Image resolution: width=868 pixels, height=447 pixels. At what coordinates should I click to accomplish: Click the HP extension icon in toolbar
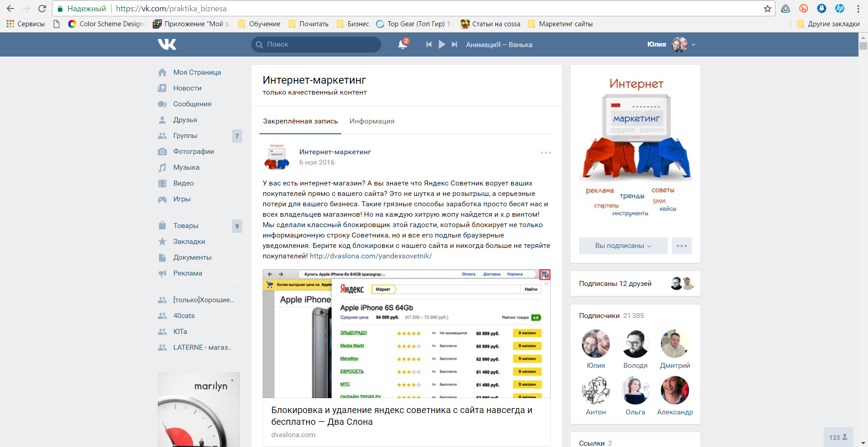tap(840, 9)
